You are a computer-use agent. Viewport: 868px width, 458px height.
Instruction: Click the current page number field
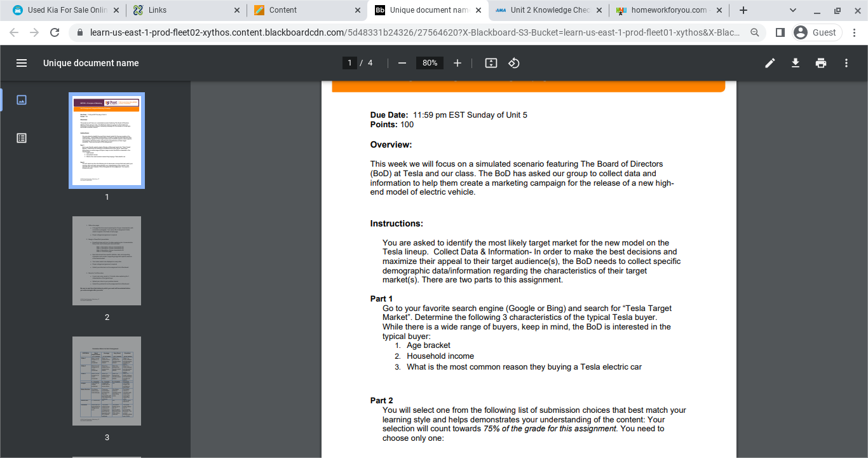point(349,63)
